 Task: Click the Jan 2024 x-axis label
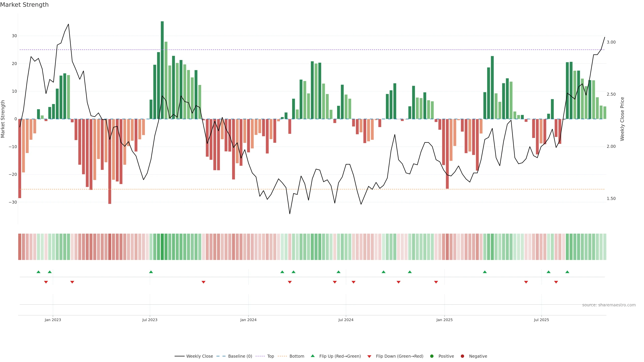(x=248, y=320)
